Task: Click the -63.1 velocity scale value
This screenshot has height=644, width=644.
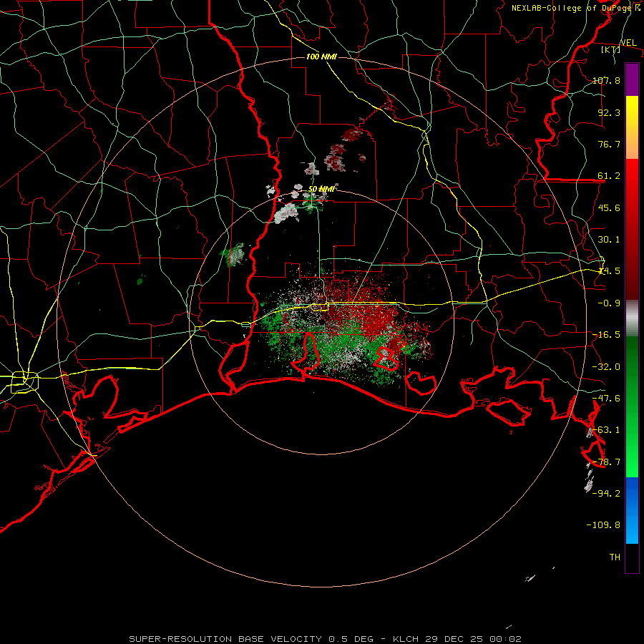Action: click(x=606, y=430)
